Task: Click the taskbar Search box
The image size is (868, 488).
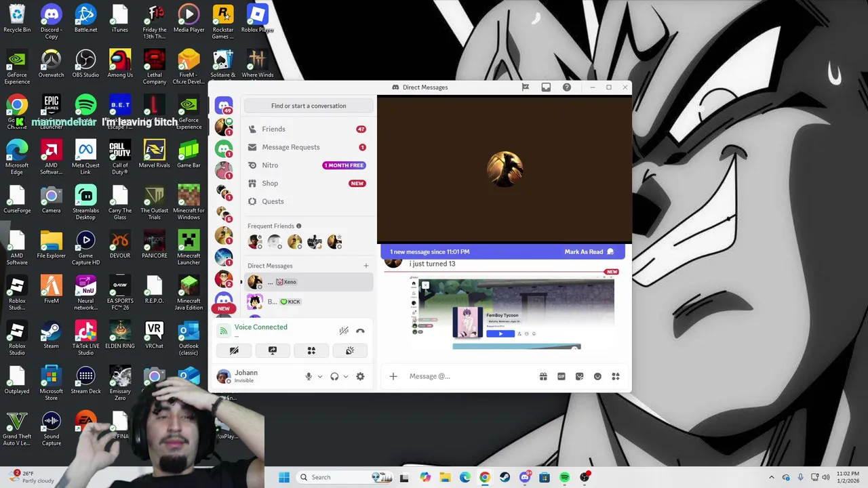Action: pos(346,477)
